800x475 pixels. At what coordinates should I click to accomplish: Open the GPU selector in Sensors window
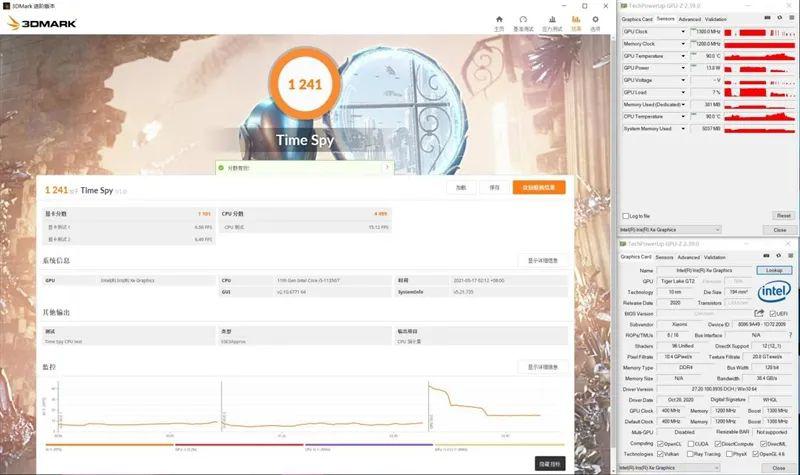pos(670,230)
